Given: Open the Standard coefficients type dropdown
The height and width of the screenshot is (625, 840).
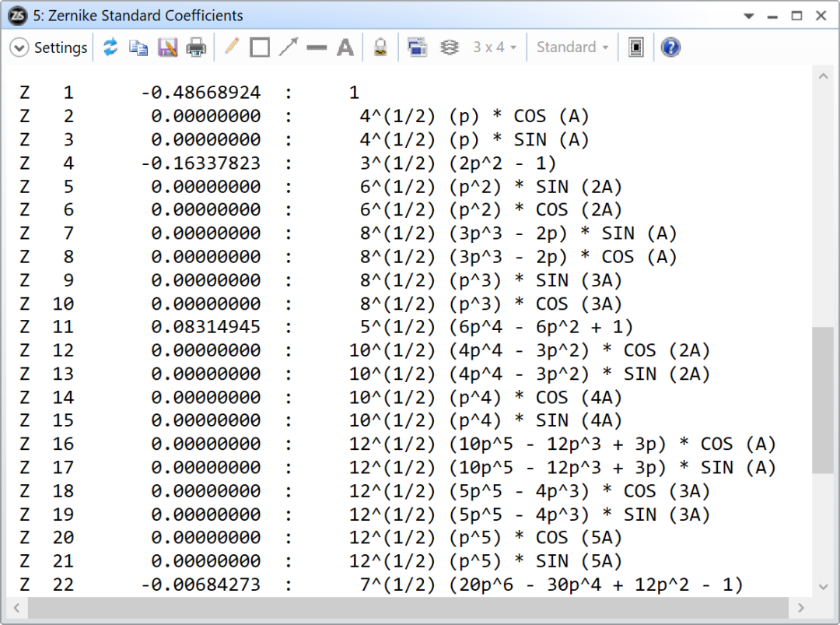Looking at the screenshot, I should point(572,47).
